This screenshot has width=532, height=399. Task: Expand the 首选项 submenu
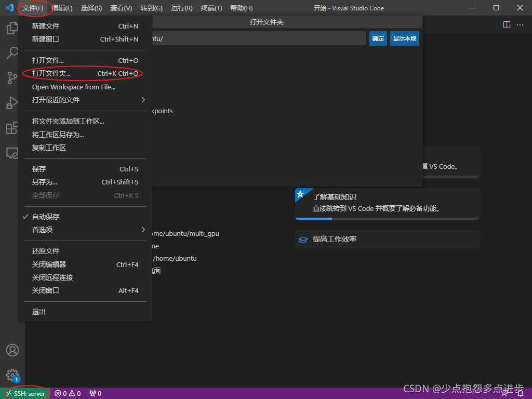coord(85,230)
